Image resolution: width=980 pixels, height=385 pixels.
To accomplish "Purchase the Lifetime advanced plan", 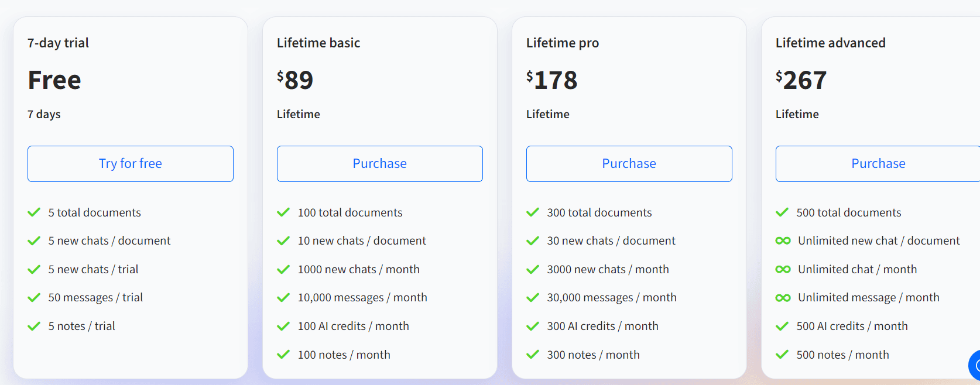I will click(878, 164).
